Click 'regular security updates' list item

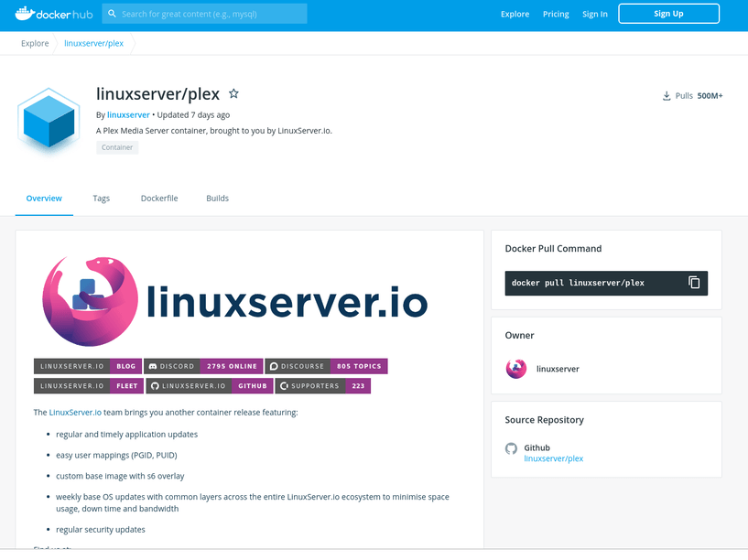101,530
